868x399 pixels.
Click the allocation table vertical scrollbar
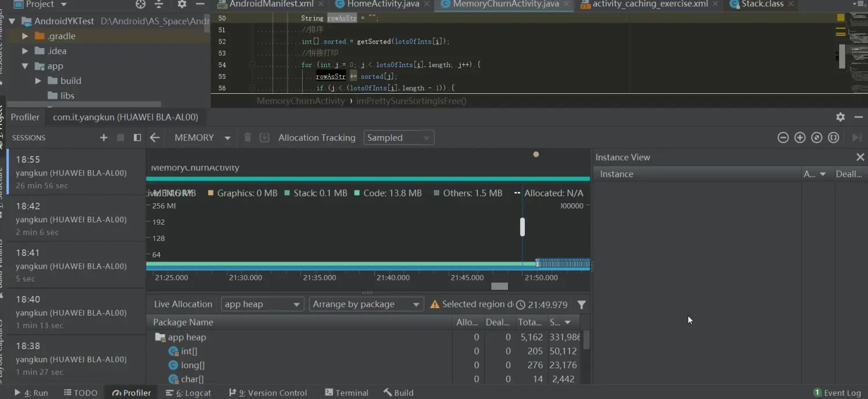pyautogui.click(x=586, y=340)
